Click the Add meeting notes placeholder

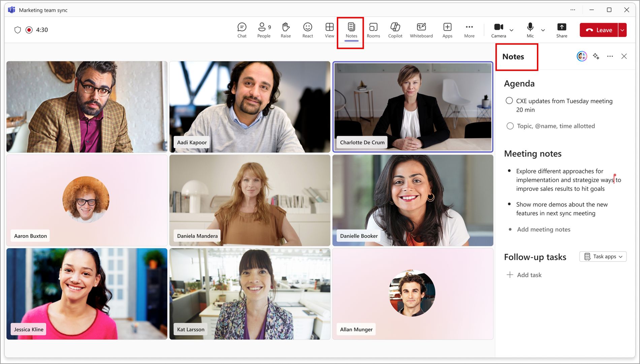[x=543, y=229]
